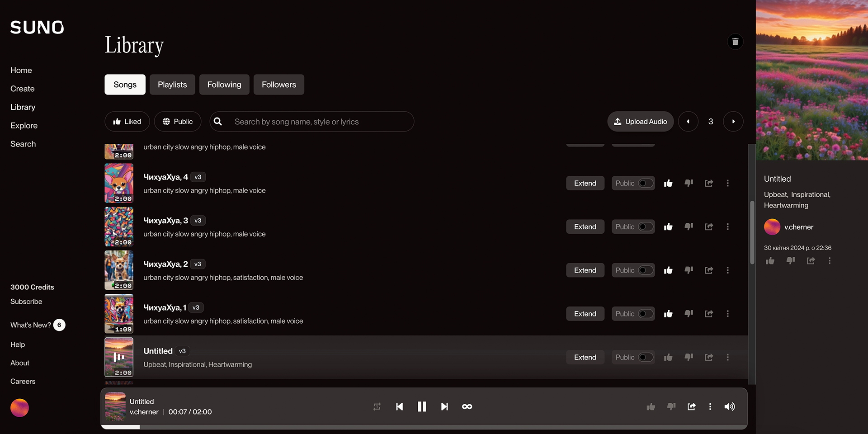The image size is (868, 434).
Task: Extend the ЧихуаХуа, 2 song
Action: 585,270
